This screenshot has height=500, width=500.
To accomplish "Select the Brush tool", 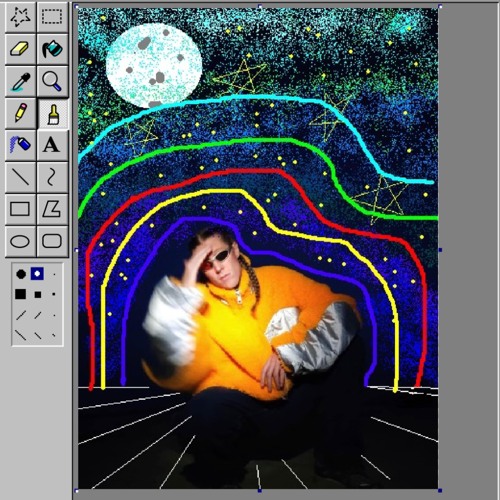I will (x=53, y=113).
